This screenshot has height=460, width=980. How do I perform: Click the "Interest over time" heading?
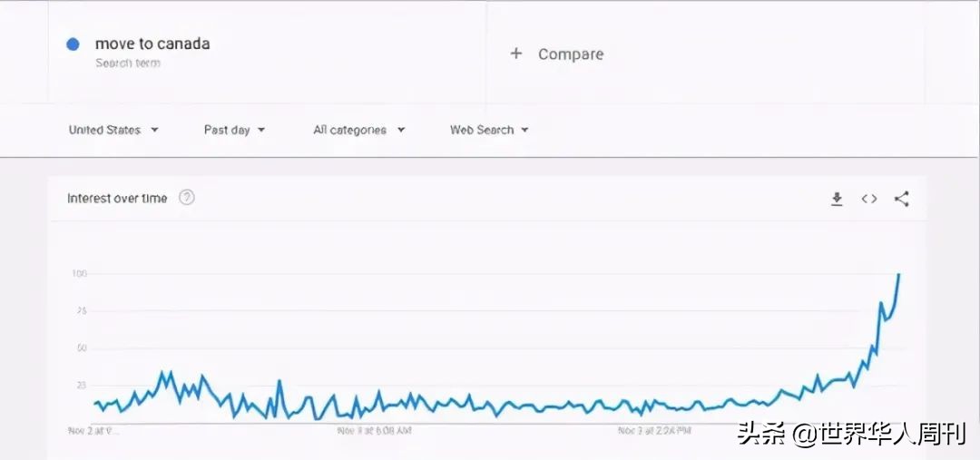117,199
